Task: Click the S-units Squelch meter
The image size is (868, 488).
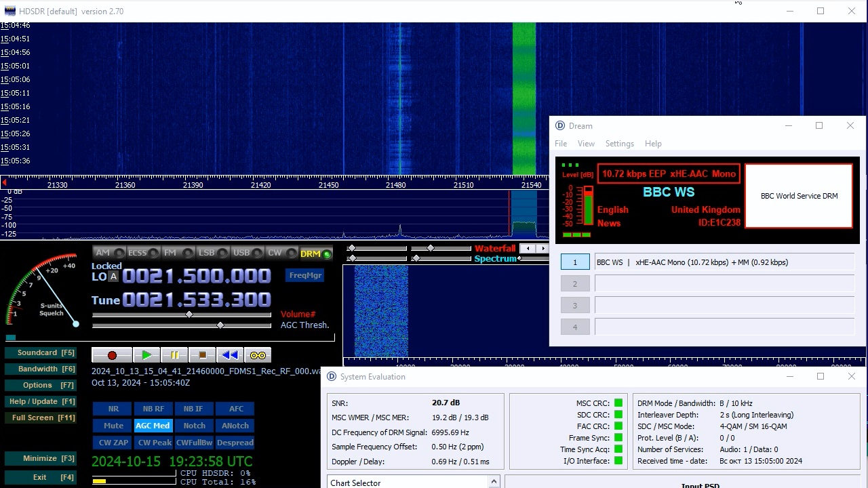Action: tap(42, 291)
